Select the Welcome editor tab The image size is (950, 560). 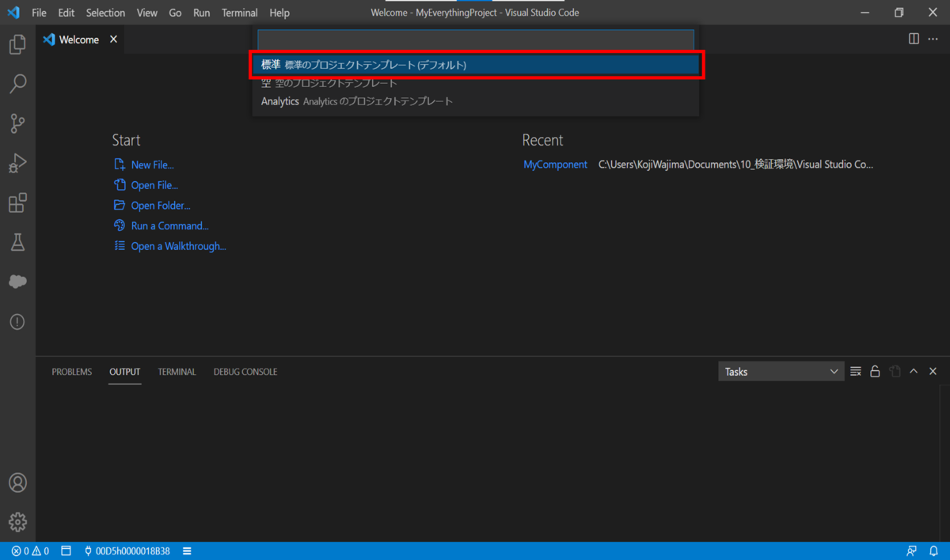pos(80,39)
